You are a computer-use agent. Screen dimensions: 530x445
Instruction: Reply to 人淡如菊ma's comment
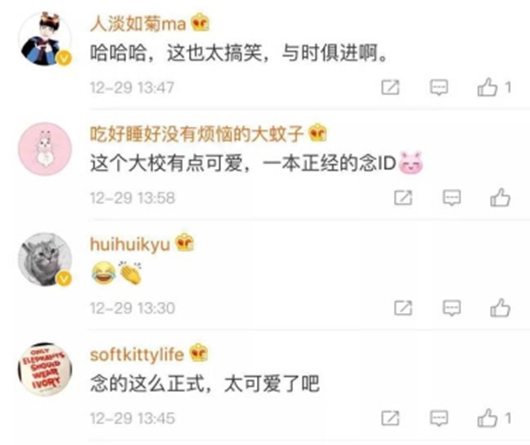(x=439, y=88)
